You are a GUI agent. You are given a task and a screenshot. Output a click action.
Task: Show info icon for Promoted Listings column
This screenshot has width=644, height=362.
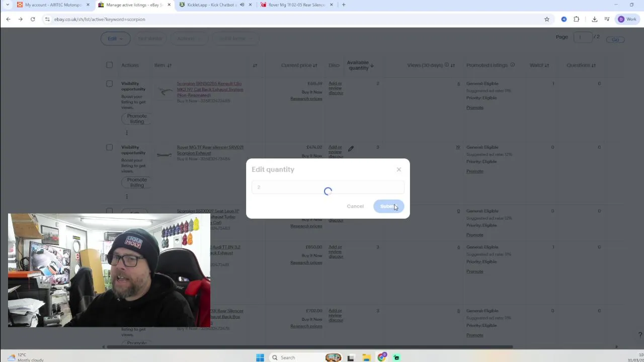[513, 65]
